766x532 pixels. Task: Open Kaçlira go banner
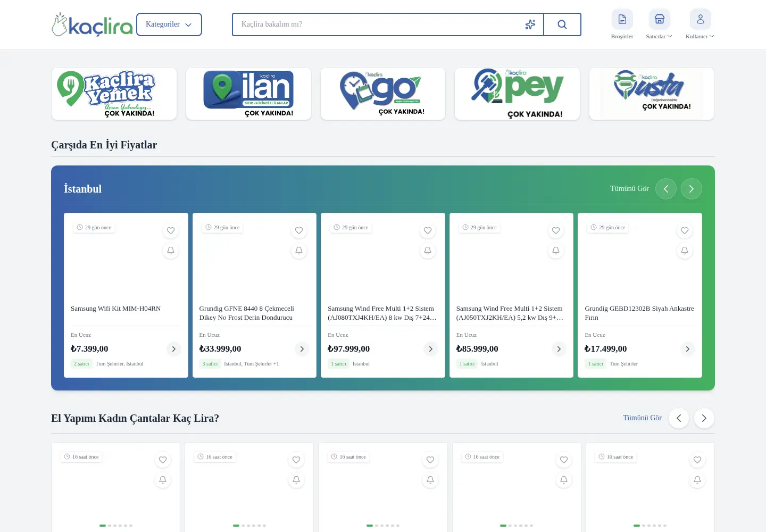(383, 94)
